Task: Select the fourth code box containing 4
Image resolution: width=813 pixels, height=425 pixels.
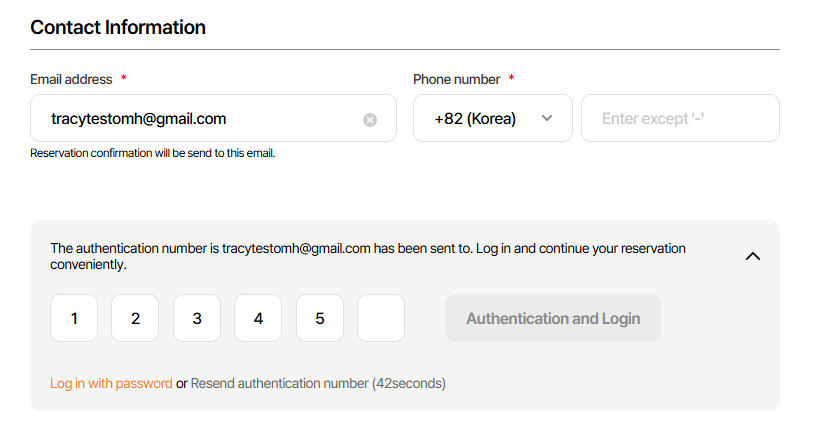Action: click(x=258, y=319)
